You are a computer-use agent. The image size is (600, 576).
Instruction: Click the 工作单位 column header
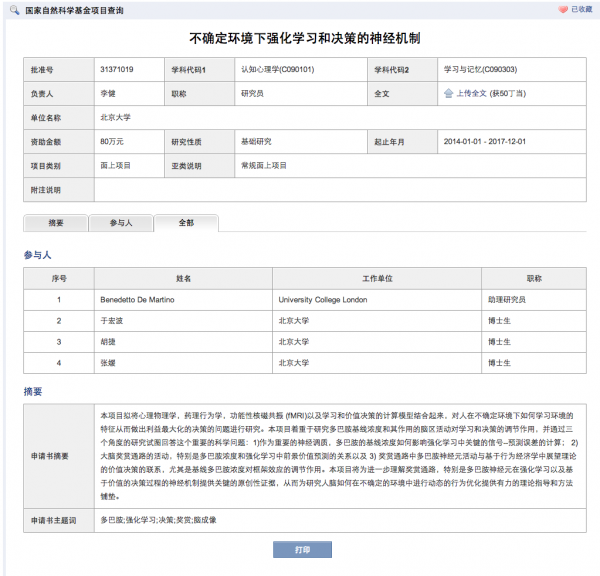[377, 279]
